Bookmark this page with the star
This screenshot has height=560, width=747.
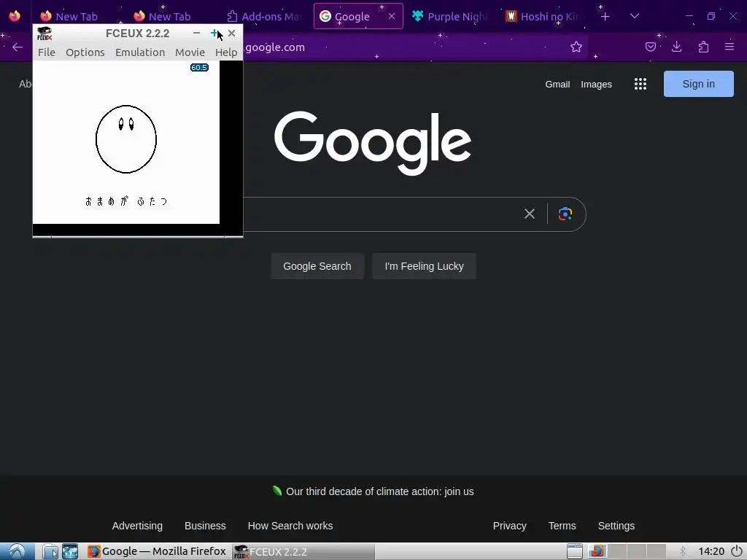(x=576, y=47)
